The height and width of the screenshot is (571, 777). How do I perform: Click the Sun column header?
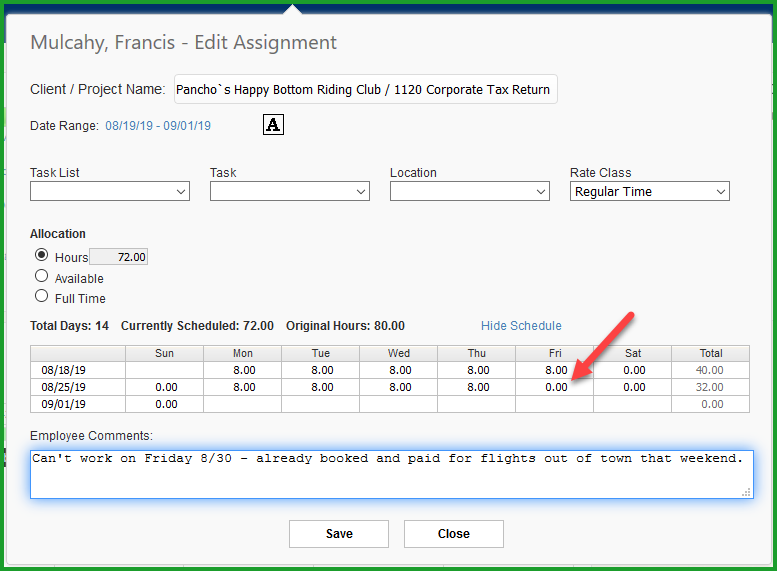point(165,353)
